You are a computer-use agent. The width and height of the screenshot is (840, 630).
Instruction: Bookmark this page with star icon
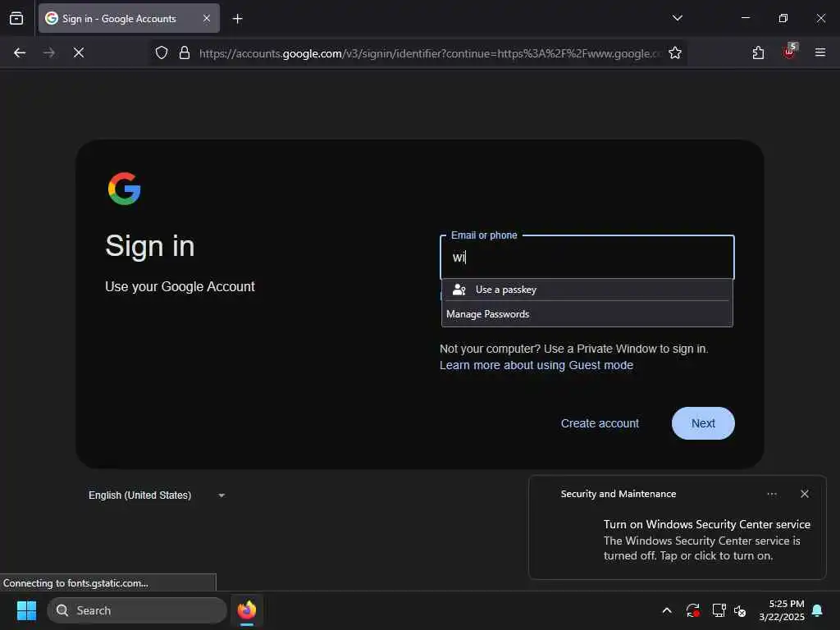coord(675,52)
